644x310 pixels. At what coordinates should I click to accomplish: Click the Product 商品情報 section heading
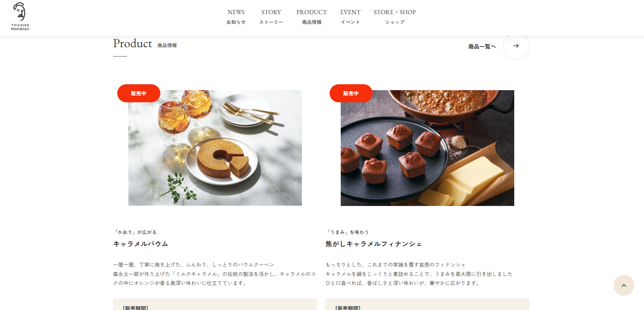(145, 44)
